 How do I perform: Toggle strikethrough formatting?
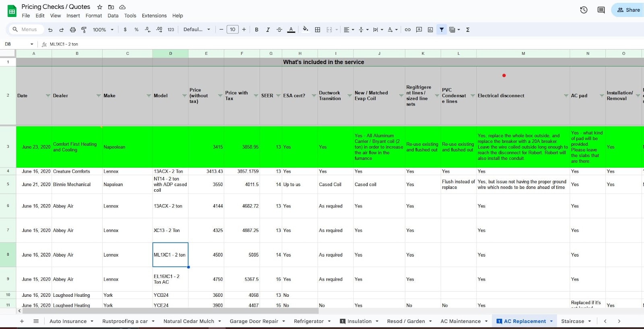coord(279,30)
